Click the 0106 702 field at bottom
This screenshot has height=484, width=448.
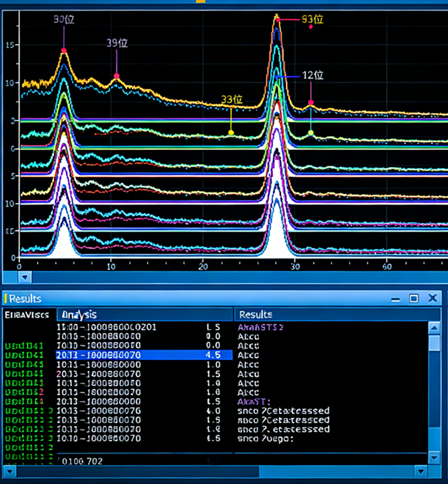point(83,461)
